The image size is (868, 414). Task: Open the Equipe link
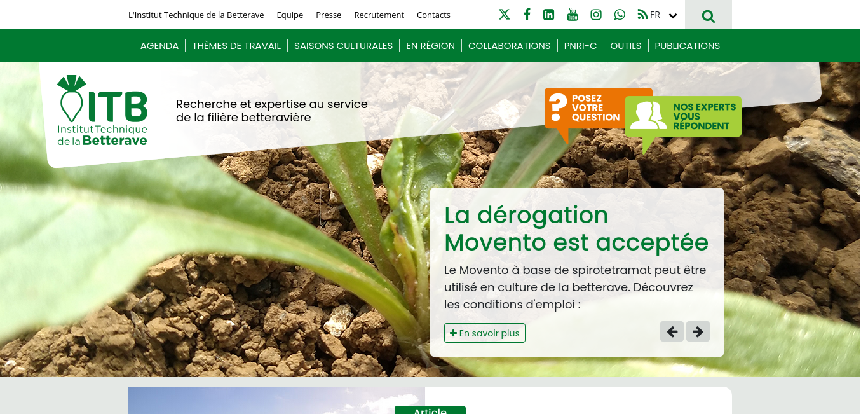click(290, 15)
